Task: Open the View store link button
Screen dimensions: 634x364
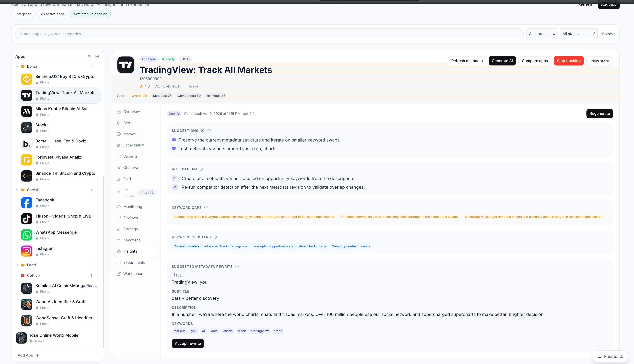Action: click(x=599, y=61)
